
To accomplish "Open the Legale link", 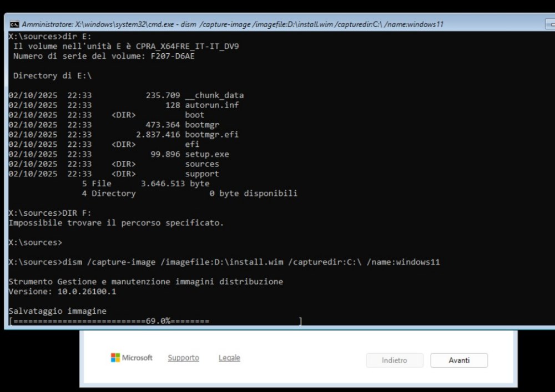I will [x=229, y=358].
